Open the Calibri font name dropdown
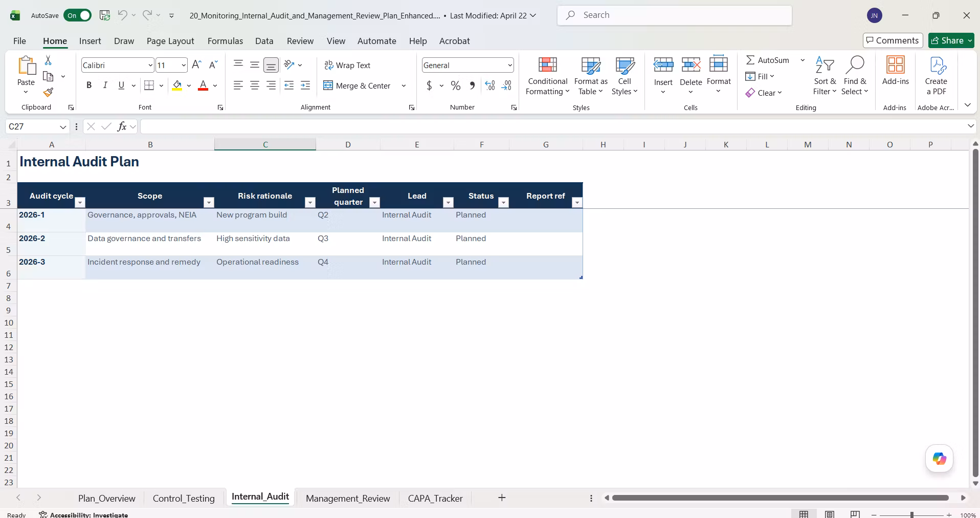This screenshot has width=980, height=518. tap(150, 65)
